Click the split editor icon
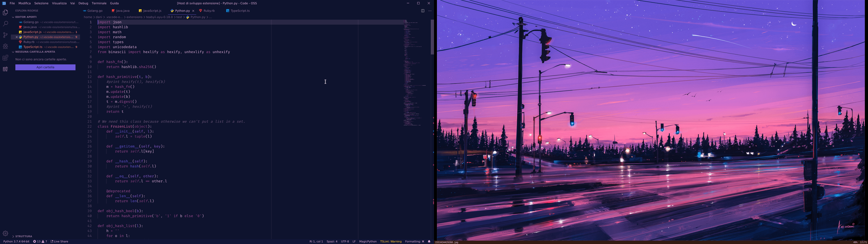The image size is (868, 244). tap(422, 11)
